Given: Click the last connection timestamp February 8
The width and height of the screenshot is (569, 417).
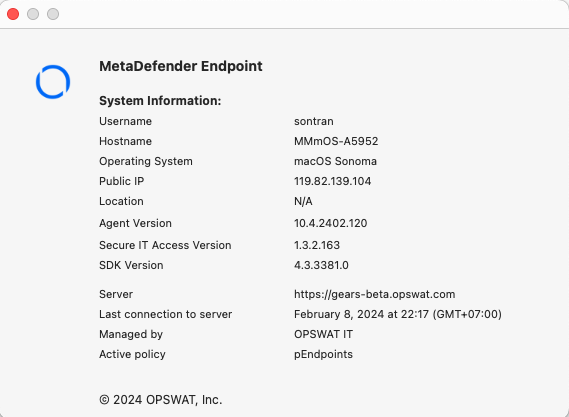Looking at the screenshot, I should (x=398, y=314).
